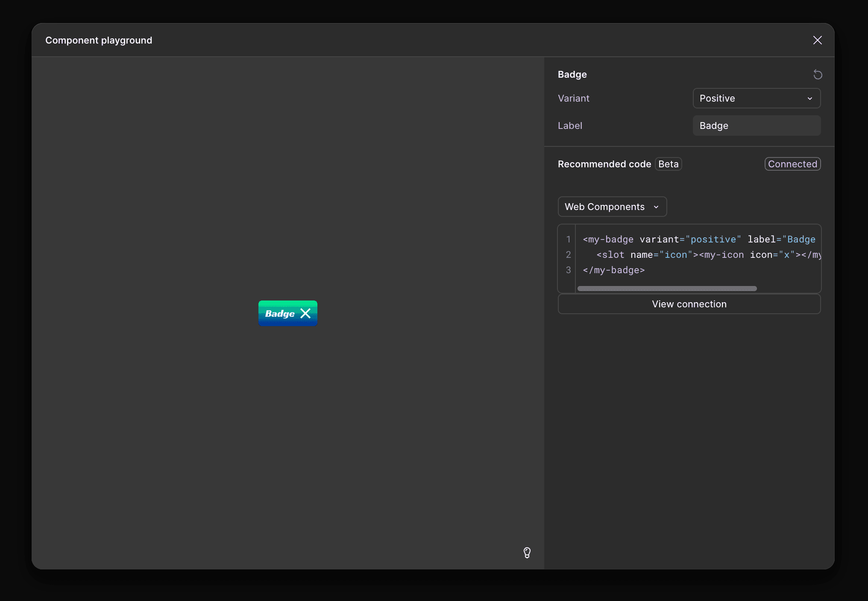Click the Recommended code heading

(604, 164)
